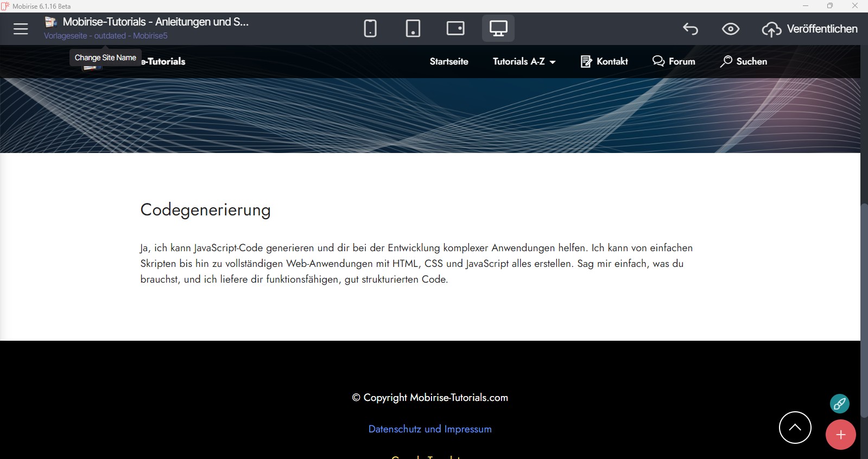Open preview with the eye icon

(731, 29)
